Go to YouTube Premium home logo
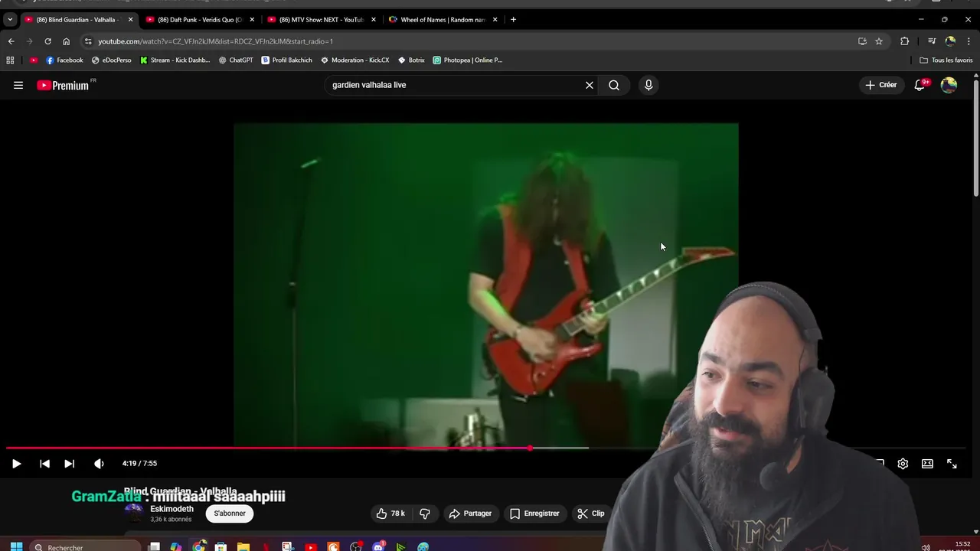This screenshot has width=980, height=551. coord(64,85)
